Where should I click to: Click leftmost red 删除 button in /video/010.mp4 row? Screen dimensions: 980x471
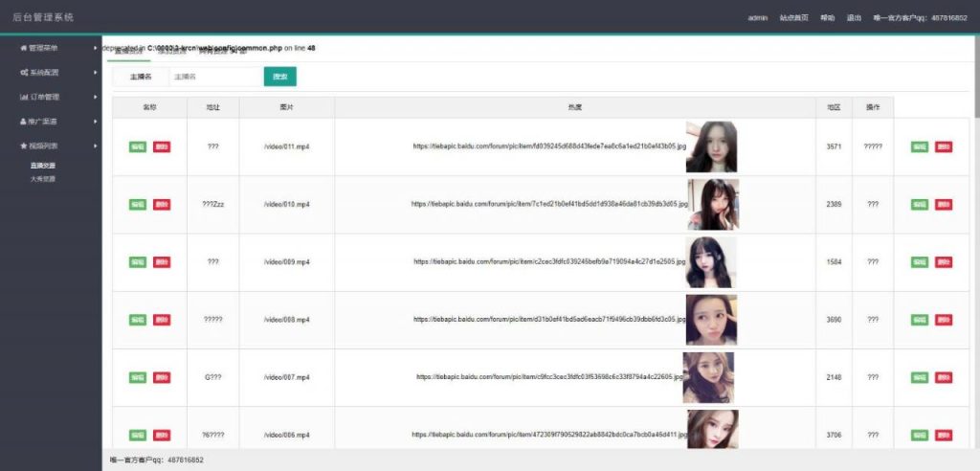pyautogui.click(x=162, y=204)
